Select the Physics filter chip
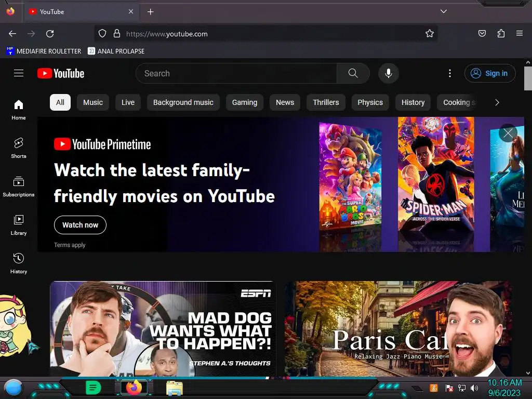Viewport: 532px width, 399px height. click(370, 102)
